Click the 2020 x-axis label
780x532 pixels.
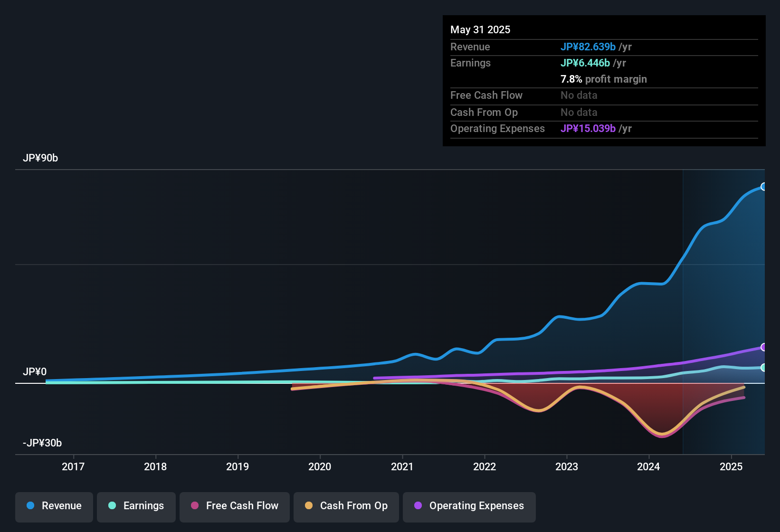(320, 467)
